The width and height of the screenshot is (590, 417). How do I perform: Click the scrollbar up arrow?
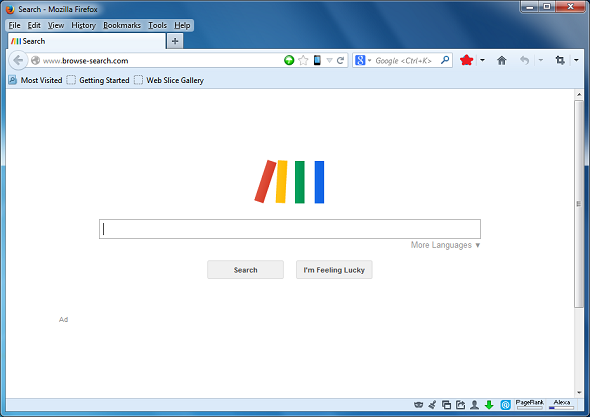click(x=579, y=94)
